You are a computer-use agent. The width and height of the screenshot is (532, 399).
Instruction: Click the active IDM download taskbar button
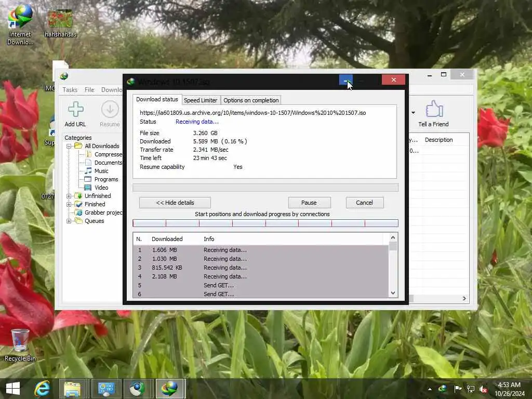pos(170,389)
